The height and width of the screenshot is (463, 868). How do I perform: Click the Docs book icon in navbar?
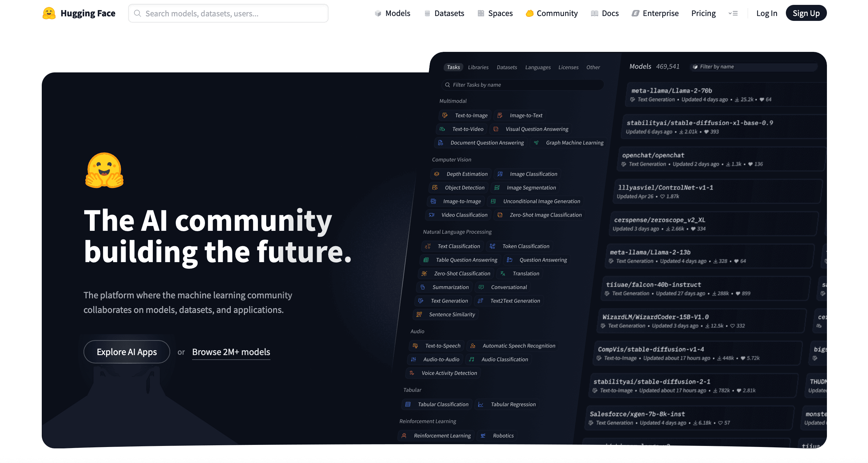tap(594, 13)
